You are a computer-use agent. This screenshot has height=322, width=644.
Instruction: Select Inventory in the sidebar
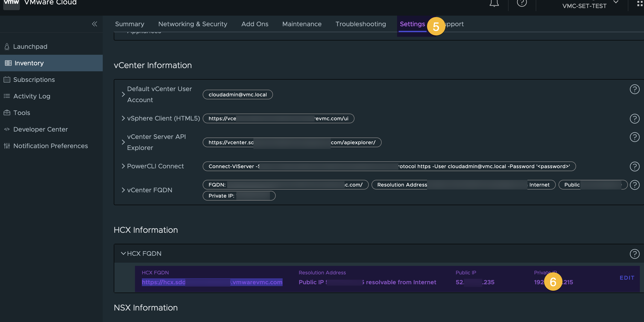(51, 63)
